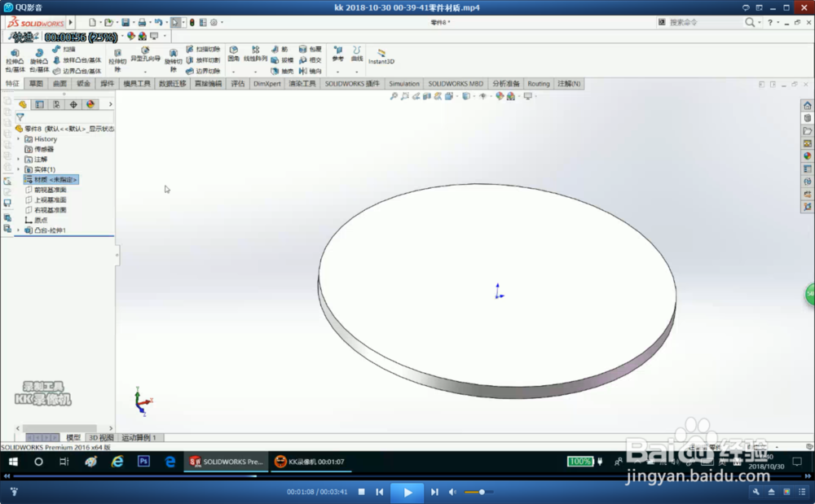Expand the 注解 annotations node
Screen dimensions: 815x504
19,160
